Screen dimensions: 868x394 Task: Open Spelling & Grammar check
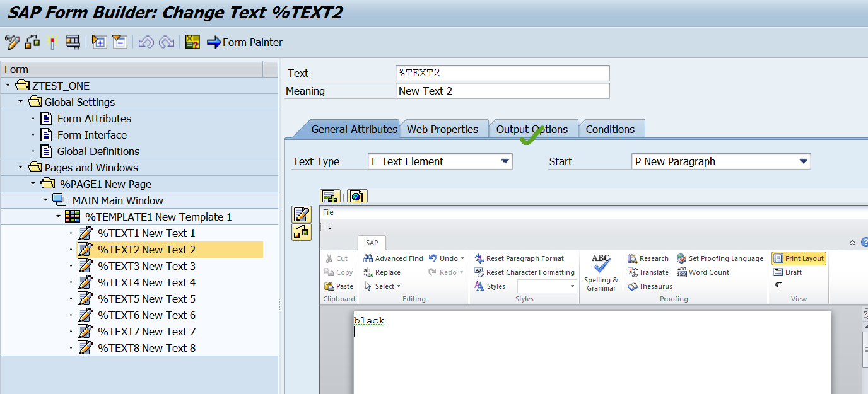click(601, 272)
